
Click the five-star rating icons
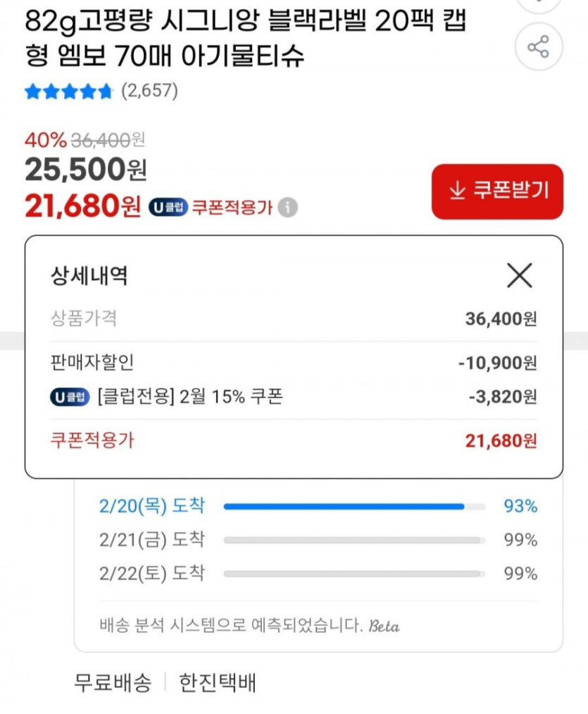point(68,92)
